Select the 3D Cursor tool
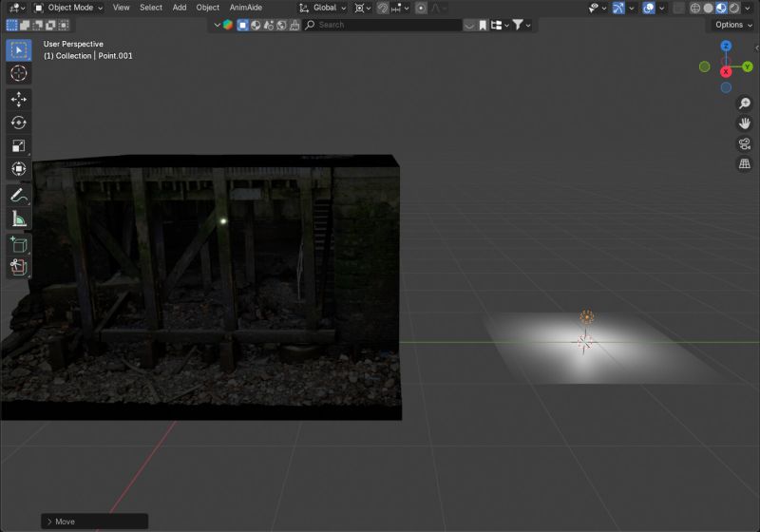This screenshot has height=532, width=760. (18, 73)
